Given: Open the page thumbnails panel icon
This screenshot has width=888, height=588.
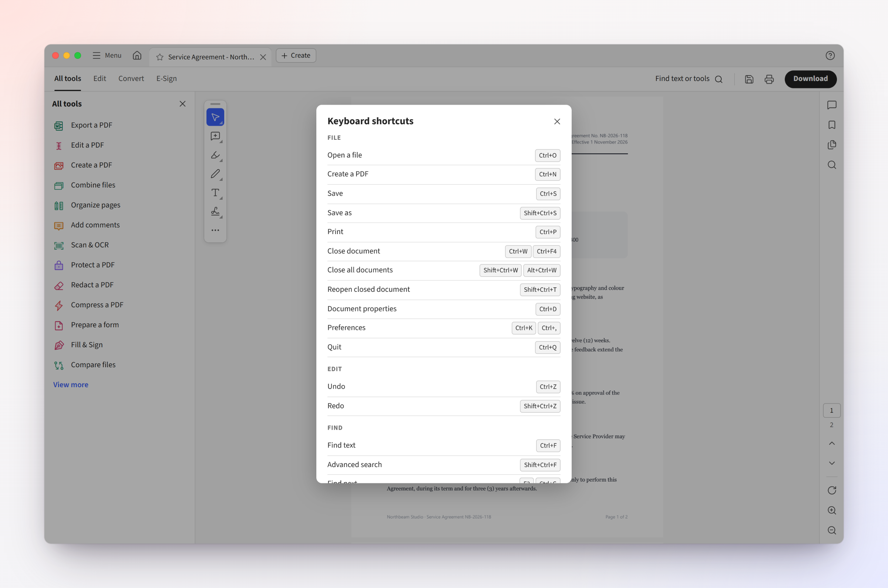Looking at the screenshot, I should [831, 145].
